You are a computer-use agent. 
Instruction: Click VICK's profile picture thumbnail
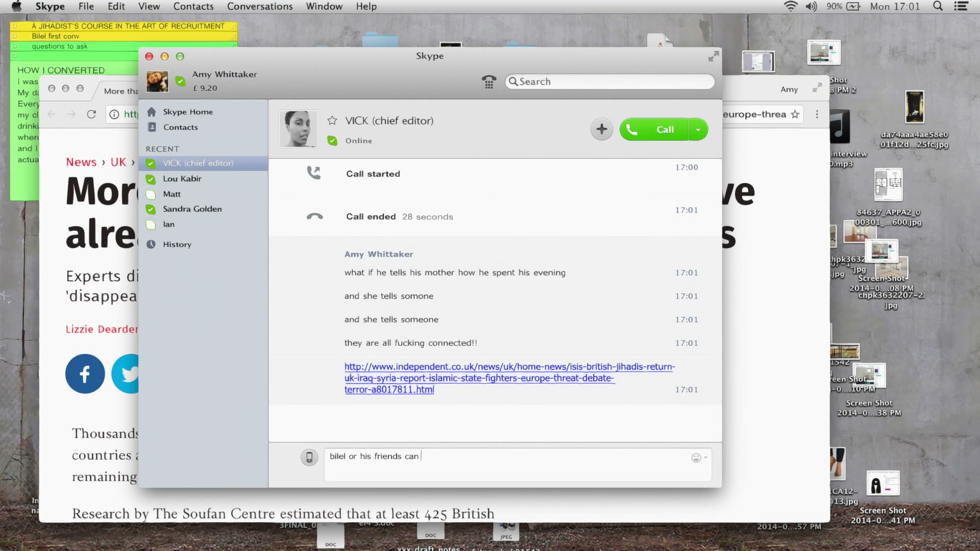[299, 129]
